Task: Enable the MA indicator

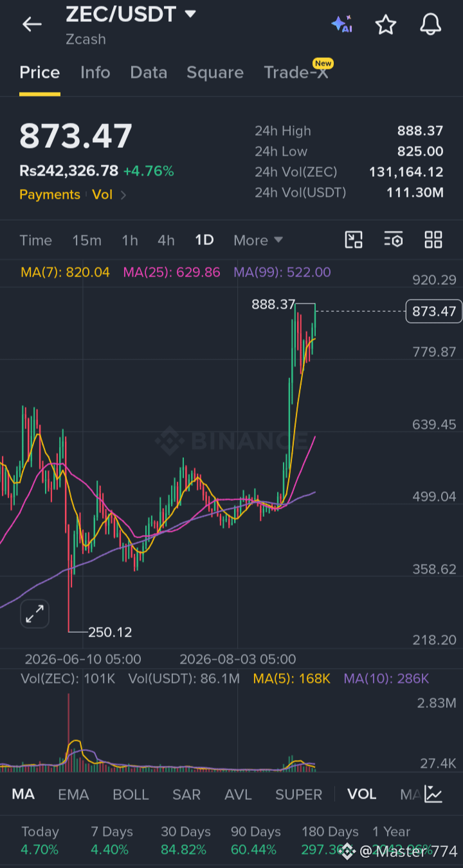Action: point(23,795)
